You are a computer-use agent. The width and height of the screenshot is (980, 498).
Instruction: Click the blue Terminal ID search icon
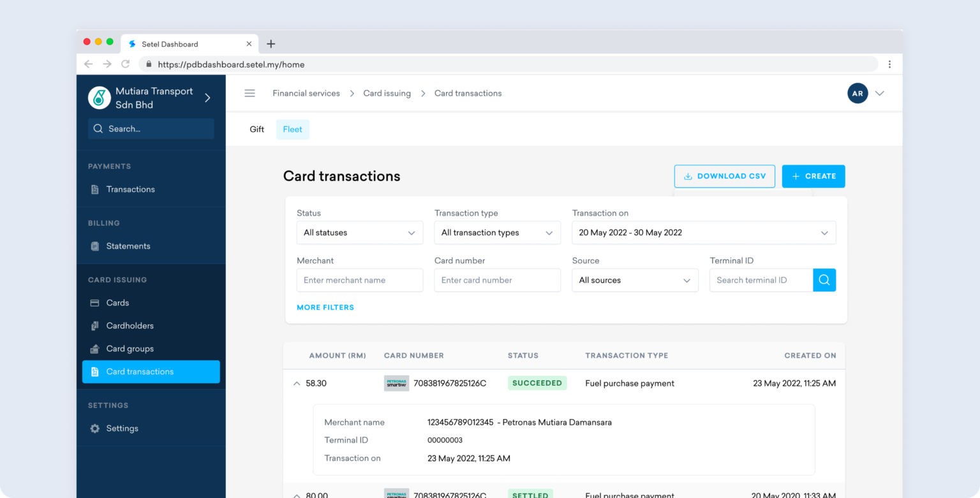pos(824,280)
